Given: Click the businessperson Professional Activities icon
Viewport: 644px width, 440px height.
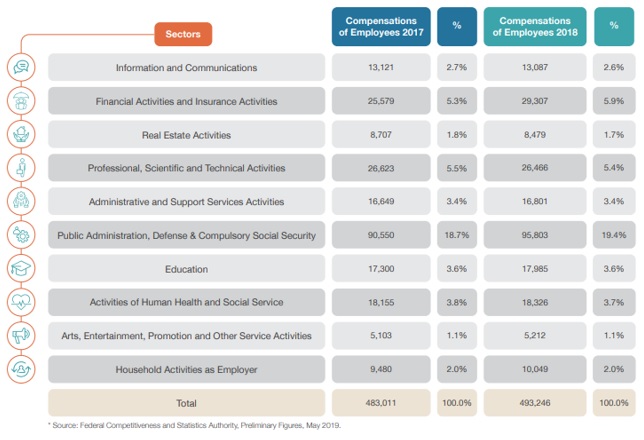Looking at the screenshot, I should [x=21, y=168].
